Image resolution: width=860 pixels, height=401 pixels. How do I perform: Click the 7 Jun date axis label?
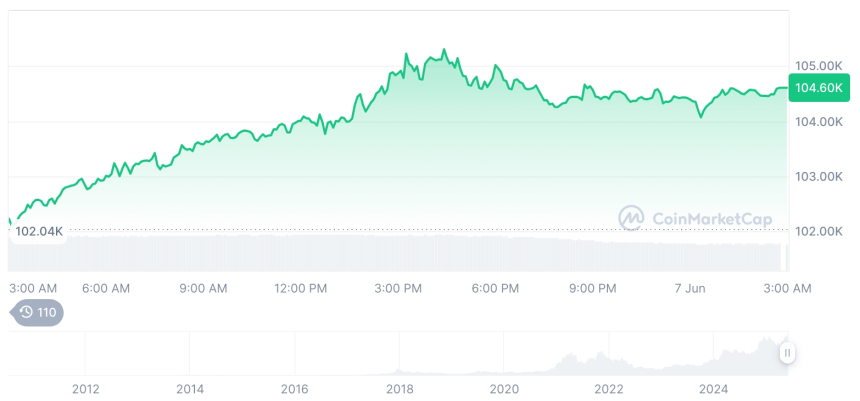coord(690,288)
